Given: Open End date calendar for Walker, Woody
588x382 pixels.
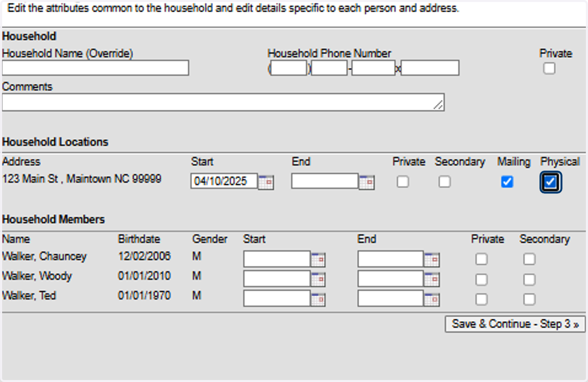Looking at the screenshot, I should (x=432, y=279).
